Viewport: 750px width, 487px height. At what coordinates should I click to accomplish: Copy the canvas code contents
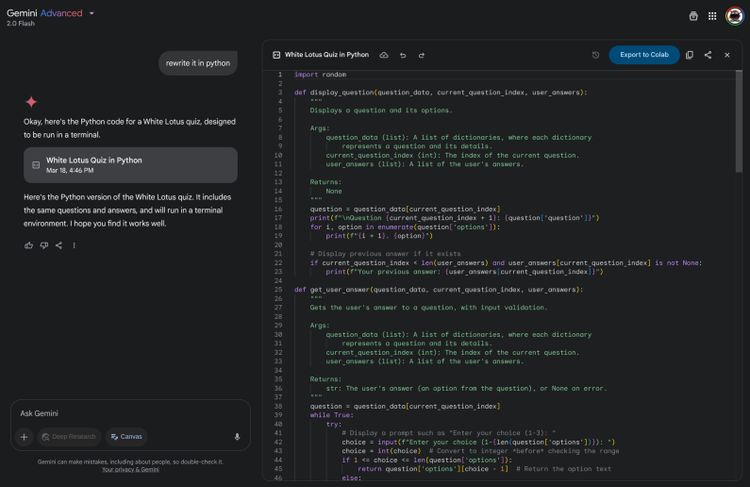[689, 55]
